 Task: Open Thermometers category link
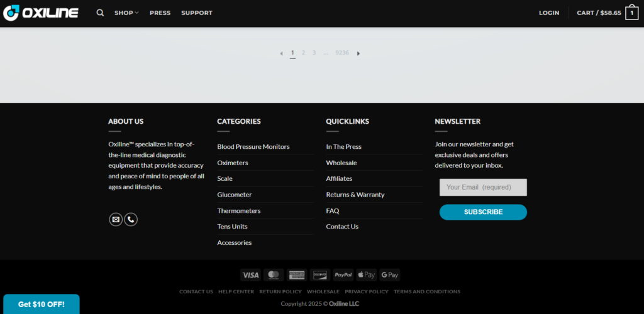pyautogui.click(x=239, y=211)
